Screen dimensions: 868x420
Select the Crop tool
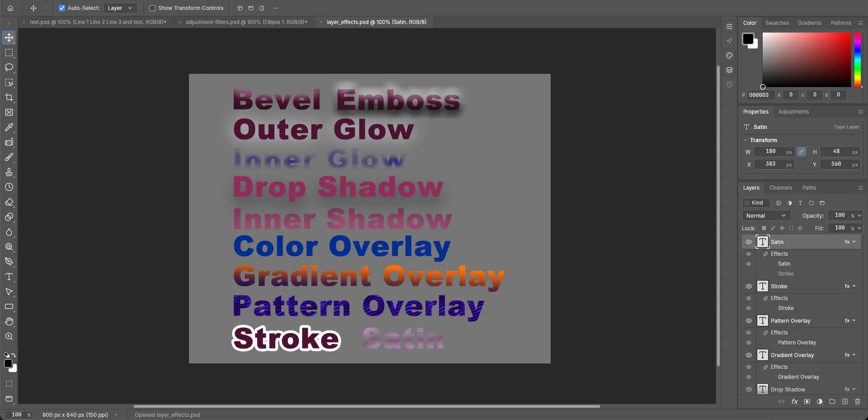pos(9,97)
